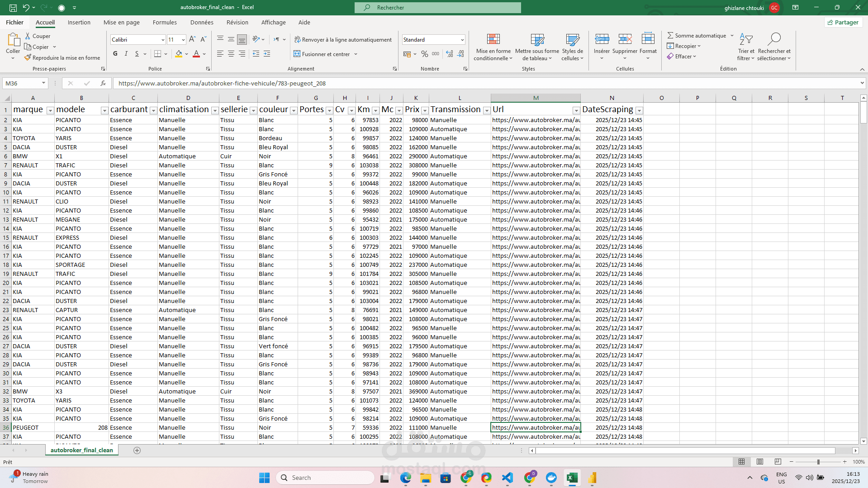This screenshot has height=488, width=868.
Task: Click the Windows Start button
Action: tap(264, 478)
